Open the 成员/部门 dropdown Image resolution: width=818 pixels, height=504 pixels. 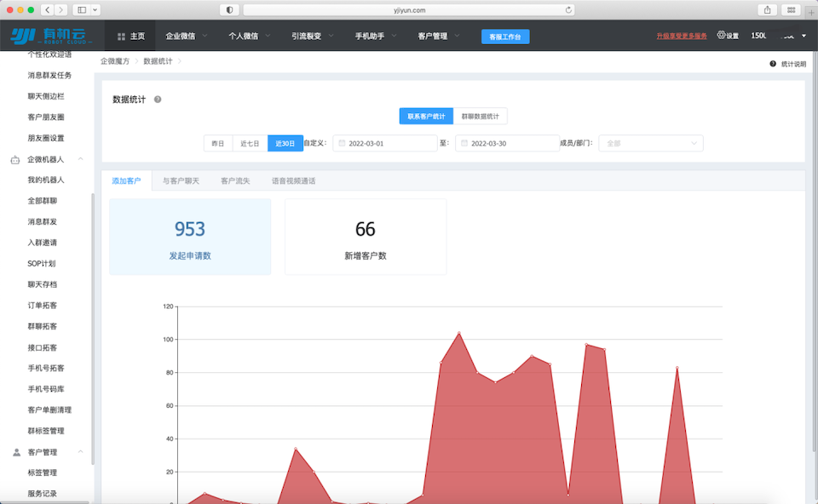[x=651, y=143]
